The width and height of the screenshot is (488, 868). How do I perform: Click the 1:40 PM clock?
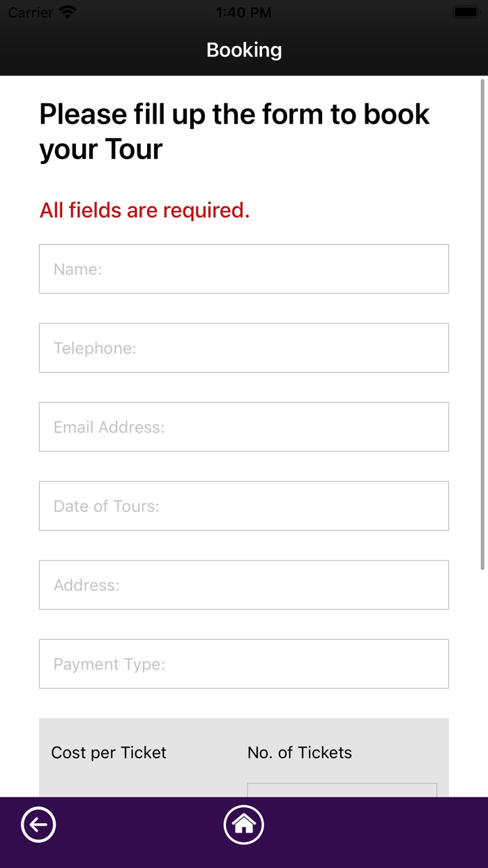point(244,13)
